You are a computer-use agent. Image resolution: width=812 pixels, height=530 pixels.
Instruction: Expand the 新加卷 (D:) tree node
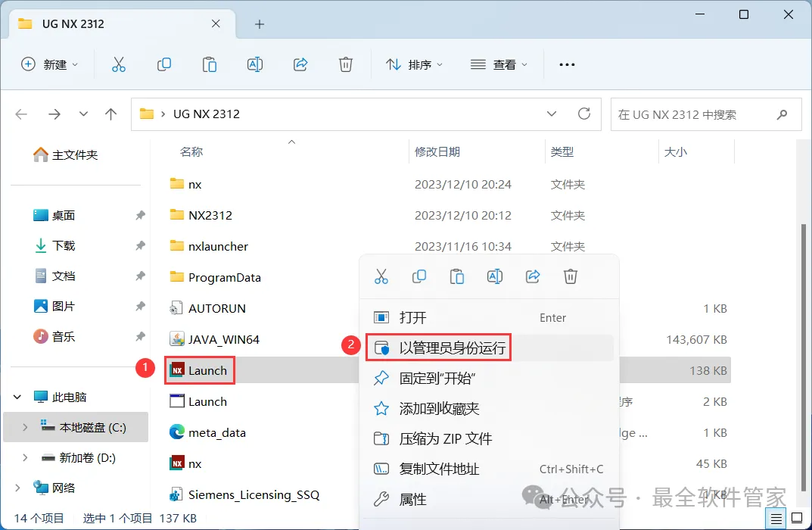pos(24,457)
